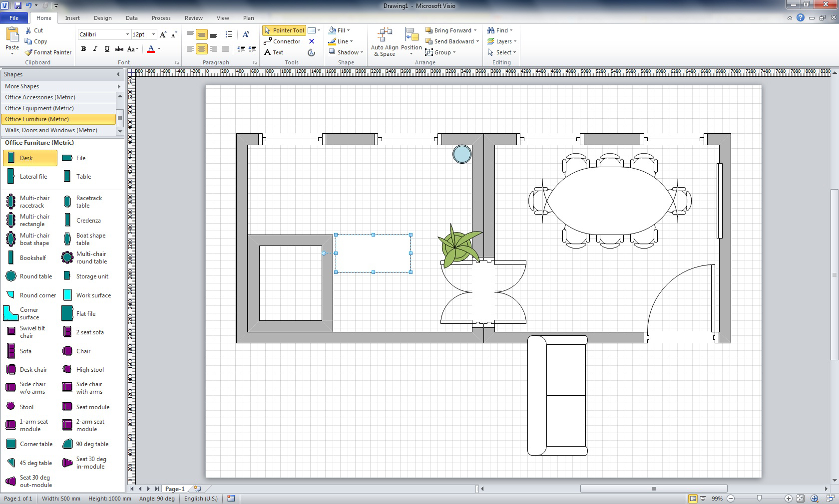Click the zoom slider in status bar
839x504 pixels.
tap(759, 499)
